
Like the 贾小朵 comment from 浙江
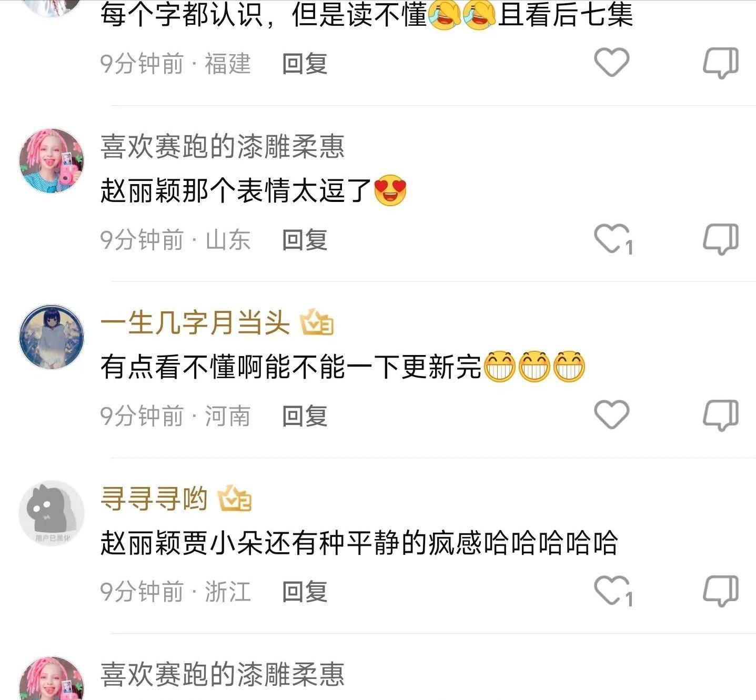tap(613, 591)
